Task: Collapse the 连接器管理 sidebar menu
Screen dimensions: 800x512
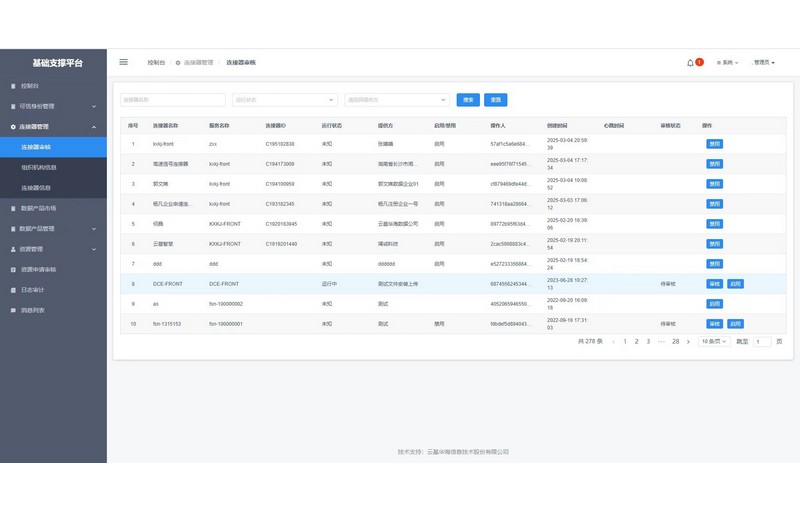Action: tap(94, 127)
